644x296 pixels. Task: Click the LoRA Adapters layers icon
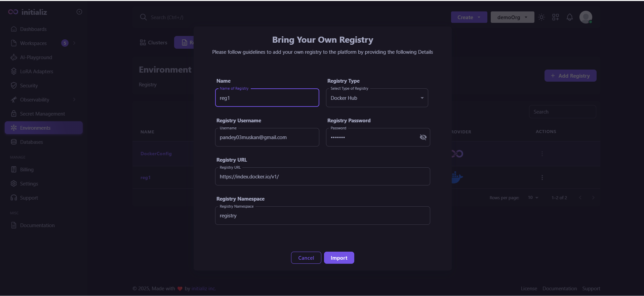(14, 72)
